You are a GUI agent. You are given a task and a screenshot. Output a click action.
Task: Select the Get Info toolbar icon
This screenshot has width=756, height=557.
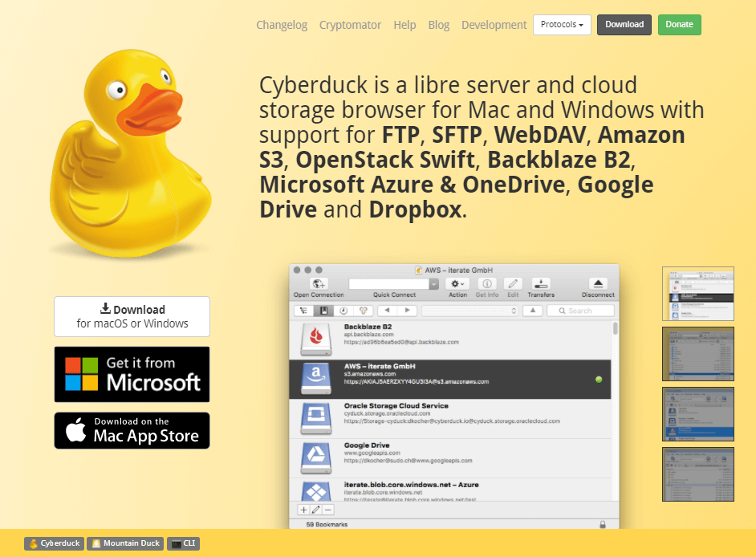click(488, 283)
